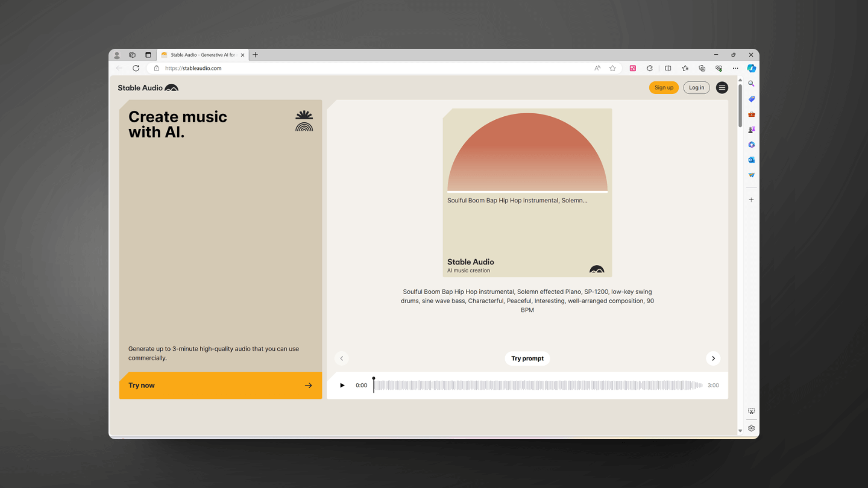This screenshot has width=868, height=488.
Task: Click the audio waveform progress bar
Action: click(x=538, y=386)
